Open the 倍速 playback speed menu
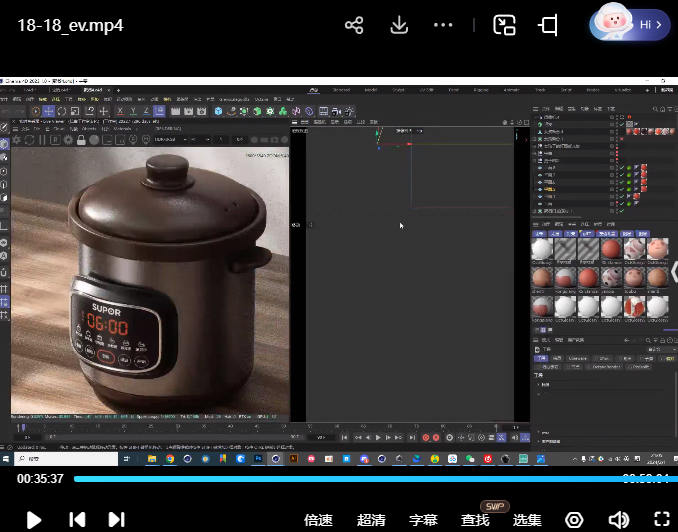Image resolution: width=678 pixels, height=532 pixels. point(318,520)
